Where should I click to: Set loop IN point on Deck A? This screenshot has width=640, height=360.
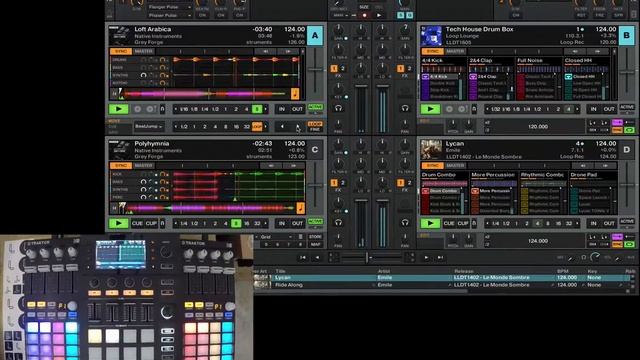282,109
